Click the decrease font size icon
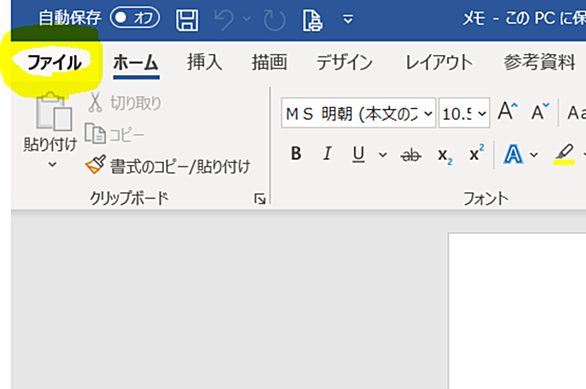Image resolution: width=586 pixels, height=389 pixels. pyautogui.click(x=540, y=112)
